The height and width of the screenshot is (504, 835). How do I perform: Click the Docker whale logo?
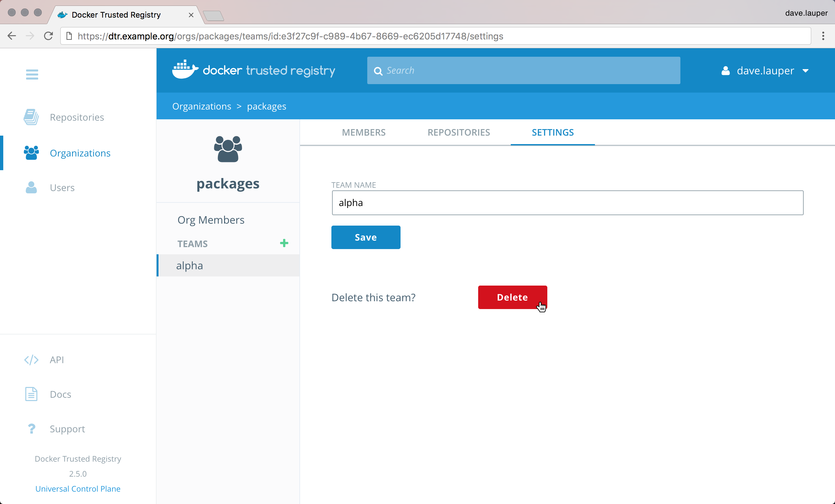[185, 70]
